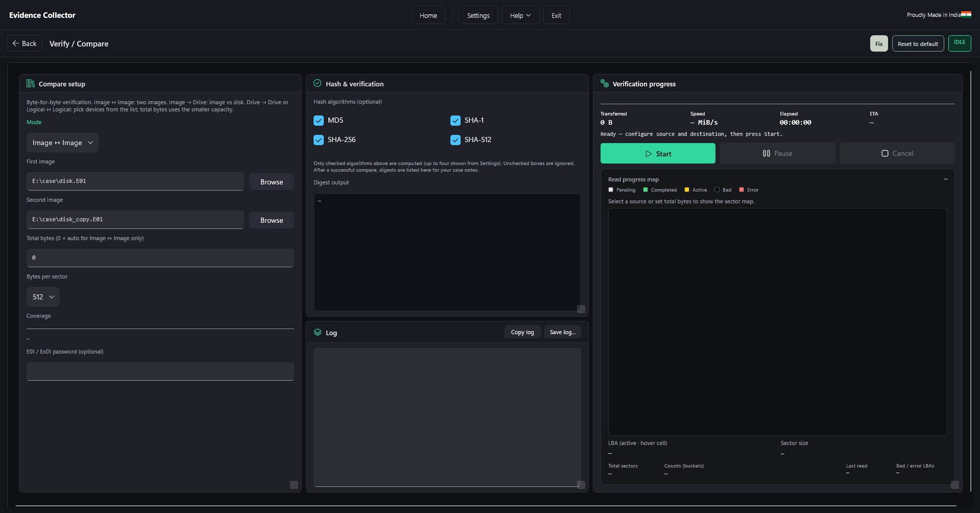Click the Log panel layers icon

point(318,332)
